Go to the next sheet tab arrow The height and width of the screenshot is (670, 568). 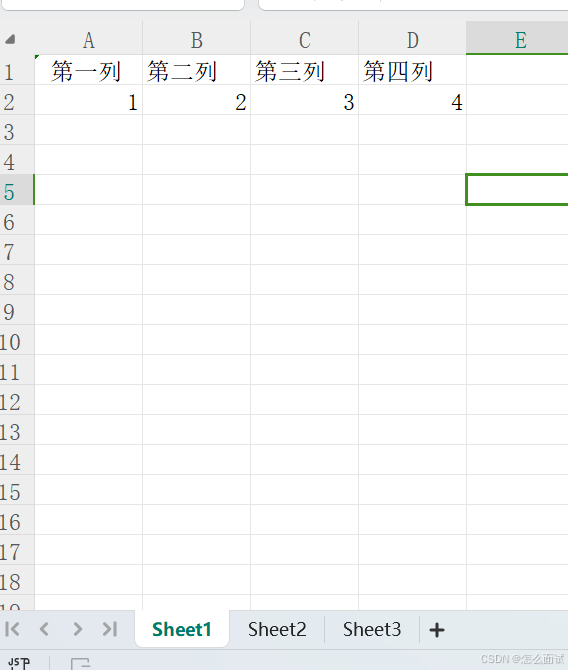(x=77, y=629)
